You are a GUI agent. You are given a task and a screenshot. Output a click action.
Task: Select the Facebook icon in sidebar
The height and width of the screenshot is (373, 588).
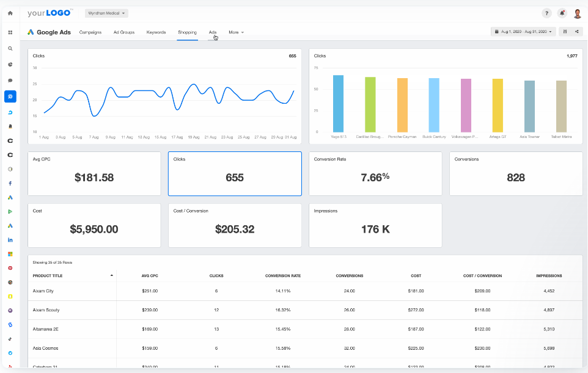10,184
